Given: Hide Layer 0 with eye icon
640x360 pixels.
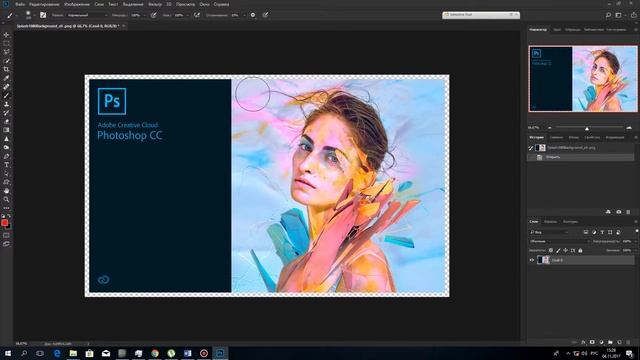Looking at the screenshot, I should [531, 260].
